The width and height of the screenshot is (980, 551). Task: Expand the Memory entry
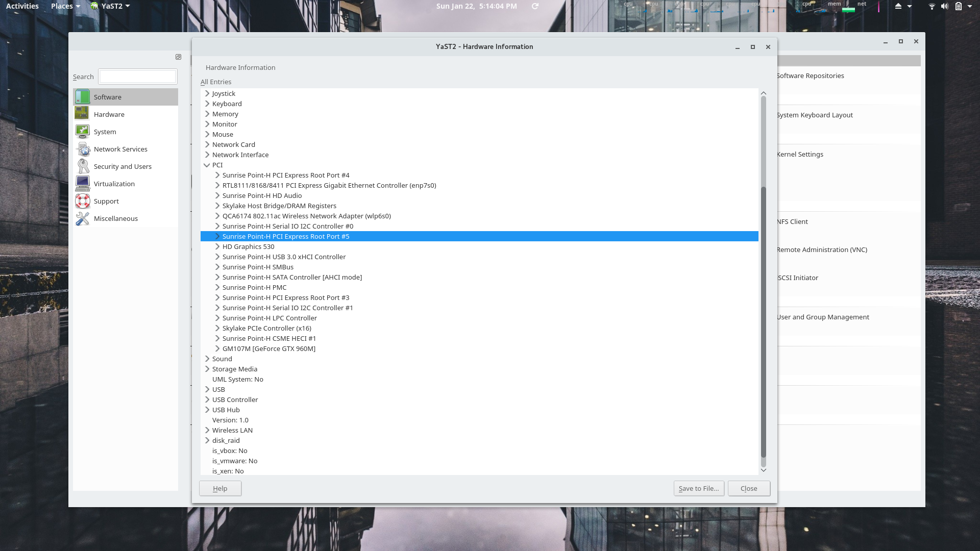point(207,114)
